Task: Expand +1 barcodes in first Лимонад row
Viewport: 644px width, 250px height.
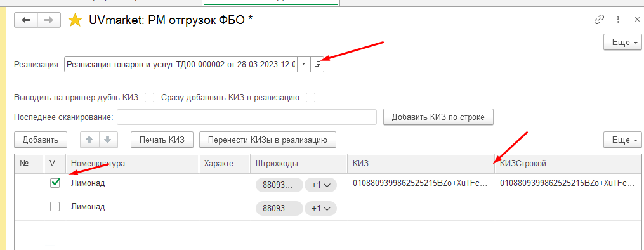Action: (320, 185)
